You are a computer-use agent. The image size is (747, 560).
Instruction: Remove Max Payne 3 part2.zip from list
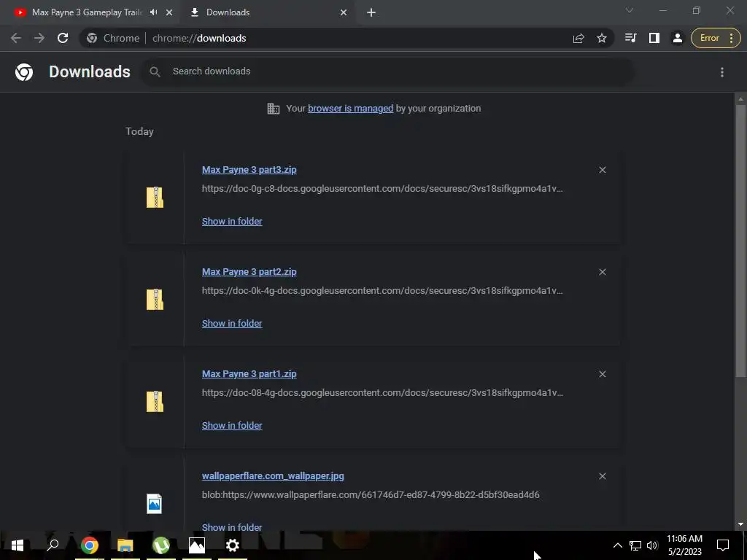602,272
